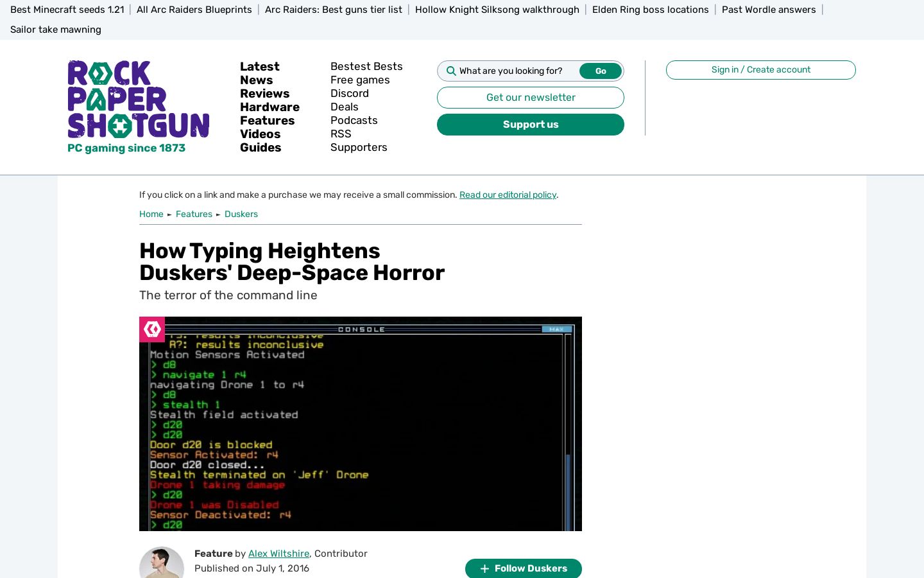Click the search magnifier icon
This screenshot has width=924, height=578.
click(451, 71)
